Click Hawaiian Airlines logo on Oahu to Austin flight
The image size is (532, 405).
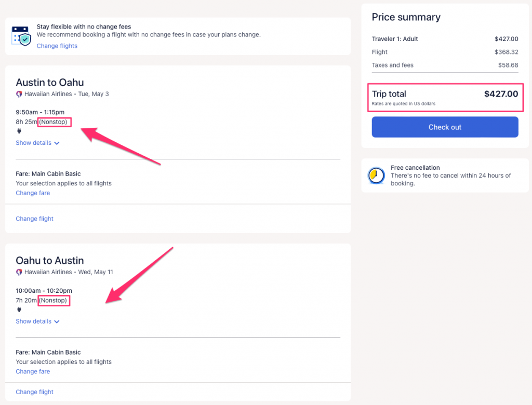(19, 272)
